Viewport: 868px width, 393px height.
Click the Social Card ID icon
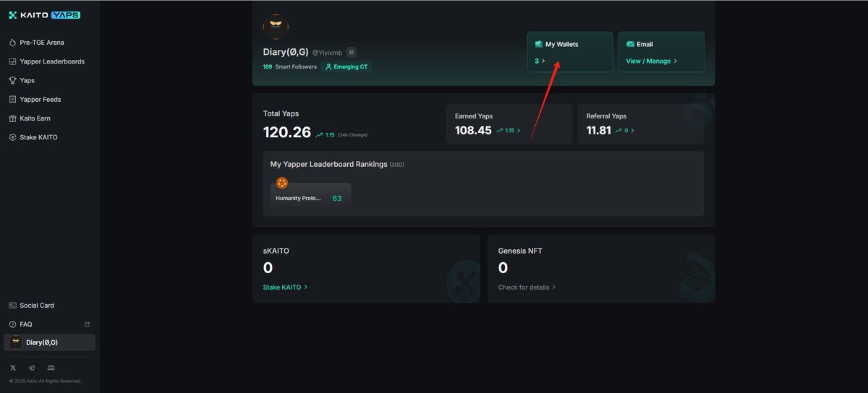click(x=12, y=306)
